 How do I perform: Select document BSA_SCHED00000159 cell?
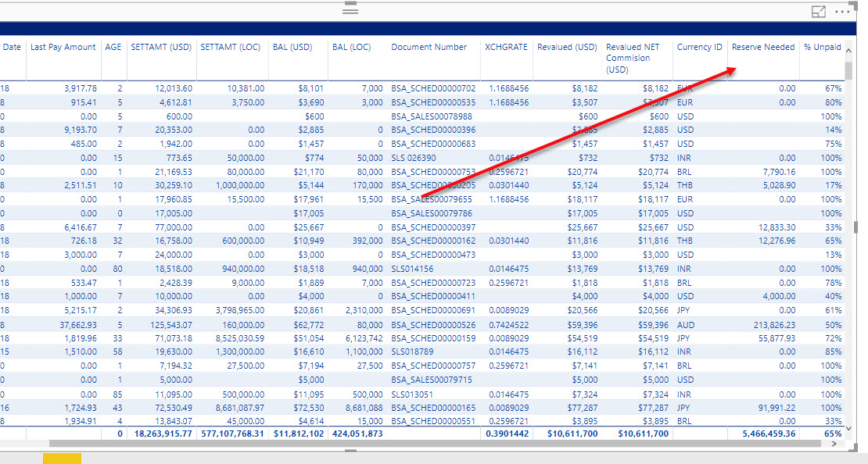pyautogui.click(x=433, y=338)
